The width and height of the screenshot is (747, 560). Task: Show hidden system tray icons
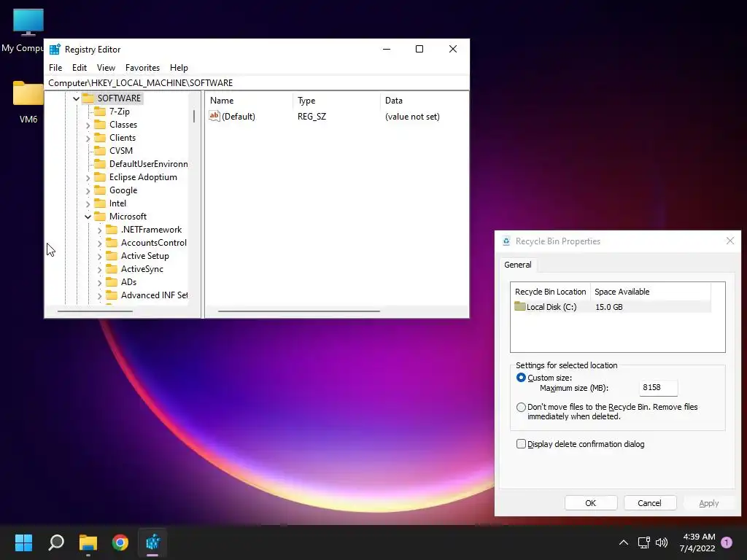pos(623,542)
